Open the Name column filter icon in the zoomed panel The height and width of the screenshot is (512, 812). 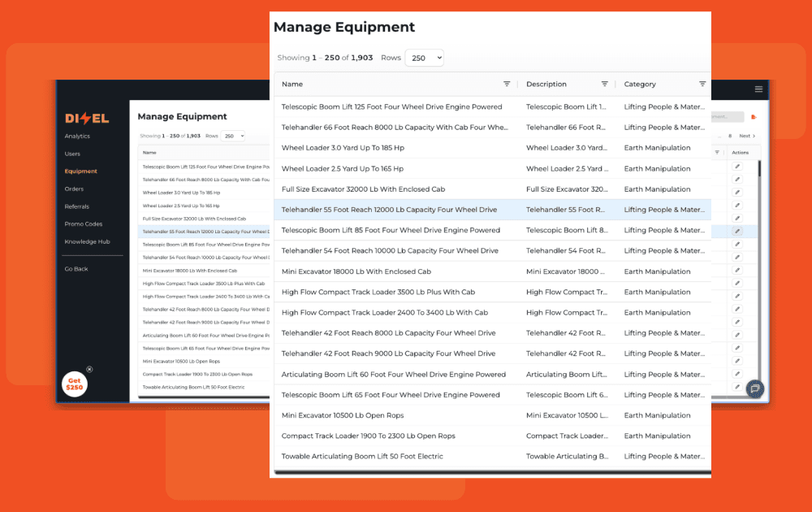(x=507, y=84)
